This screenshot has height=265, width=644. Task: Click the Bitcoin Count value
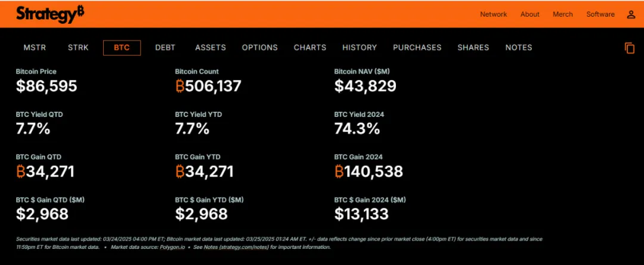(208, 86)
